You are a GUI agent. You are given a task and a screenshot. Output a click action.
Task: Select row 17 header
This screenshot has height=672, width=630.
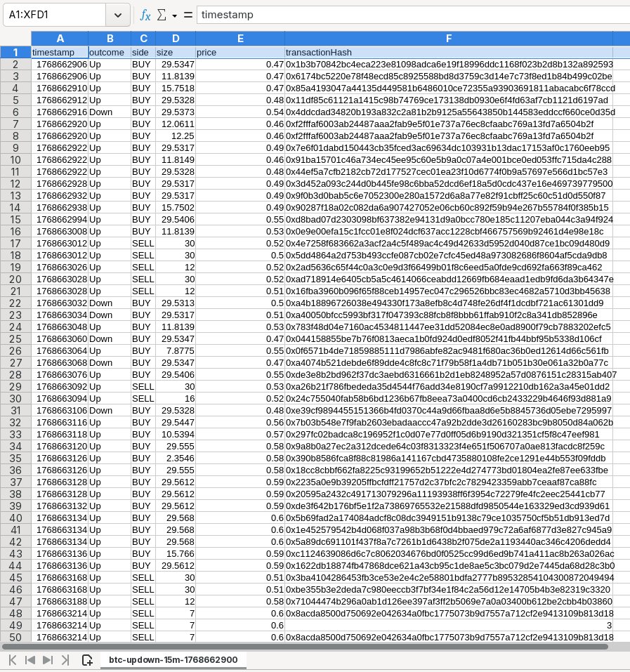coord(15,244)
